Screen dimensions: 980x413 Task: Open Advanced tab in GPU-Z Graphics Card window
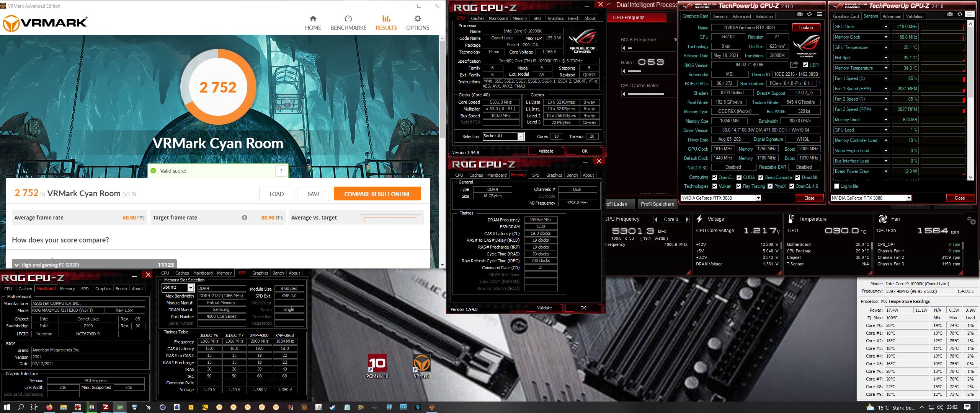pos(741,16)
